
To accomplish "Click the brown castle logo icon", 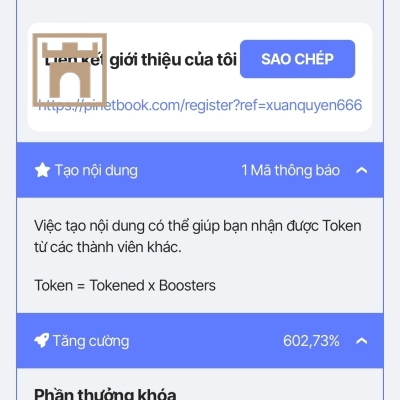I will [x=70, y=70].
